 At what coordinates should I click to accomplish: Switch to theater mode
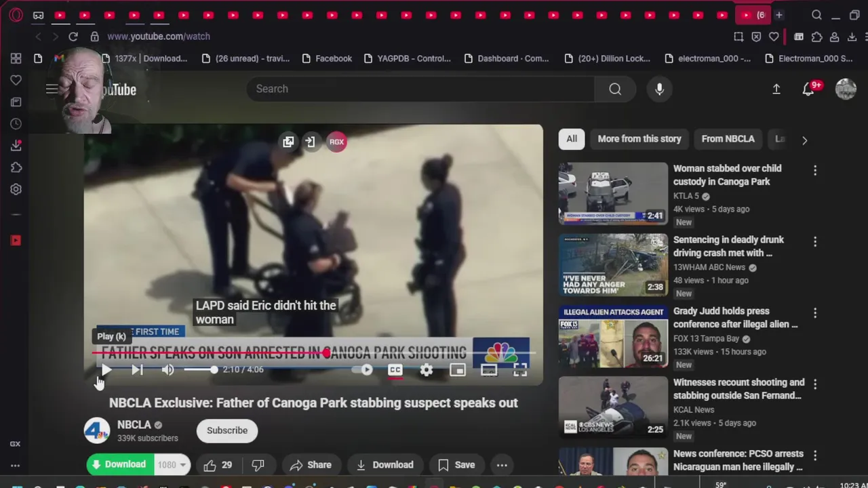click(489, 370)
